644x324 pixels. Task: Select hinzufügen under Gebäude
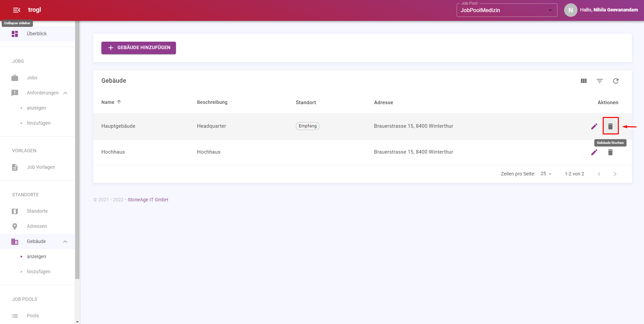pos(39,272)
